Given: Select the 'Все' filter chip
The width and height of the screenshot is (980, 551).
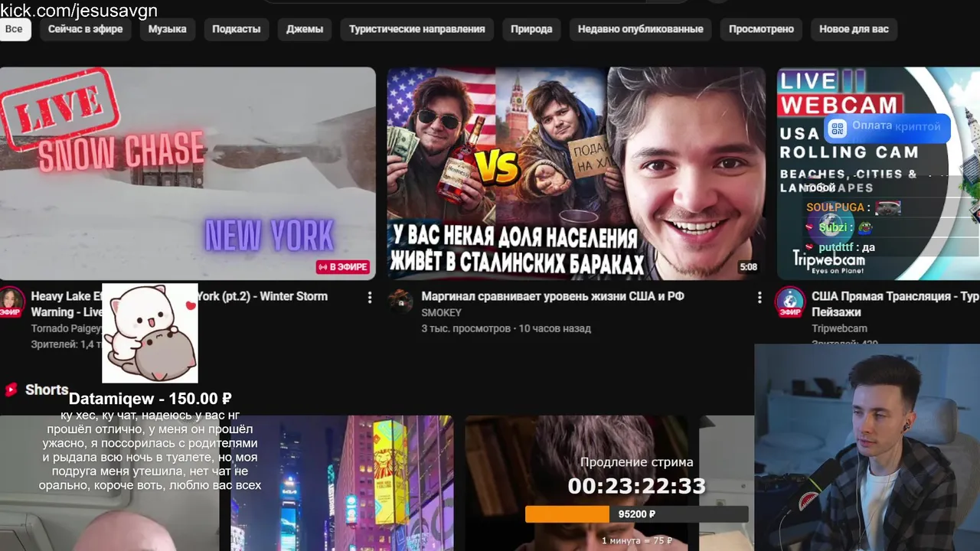Looking at the screenshot, I should pyautogui.click(x=14, y=29).
